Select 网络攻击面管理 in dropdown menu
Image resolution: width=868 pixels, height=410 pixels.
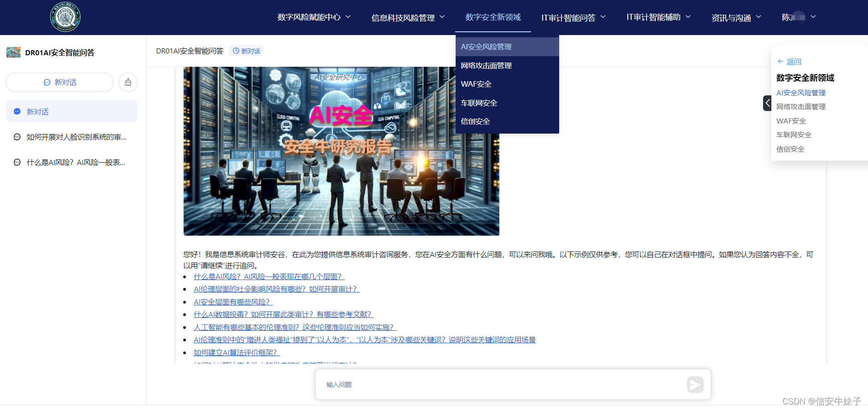coord(507,65)
